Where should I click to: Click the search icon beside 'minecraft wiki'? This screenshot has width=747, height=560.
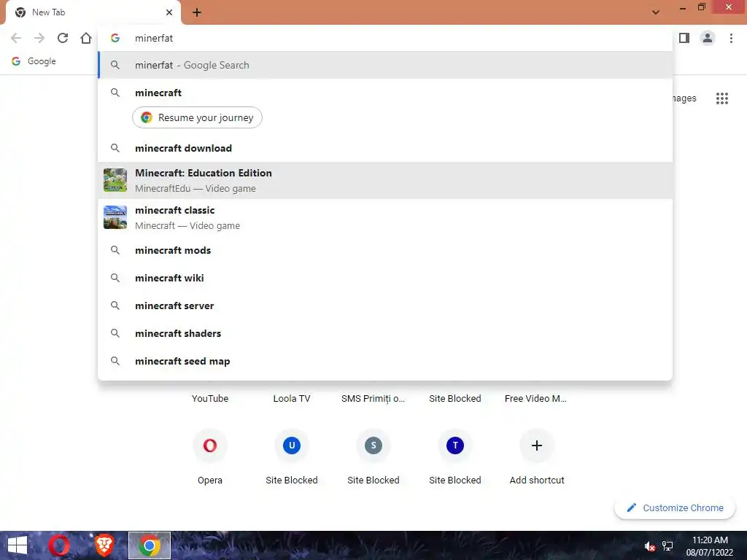tap(115, 278)
